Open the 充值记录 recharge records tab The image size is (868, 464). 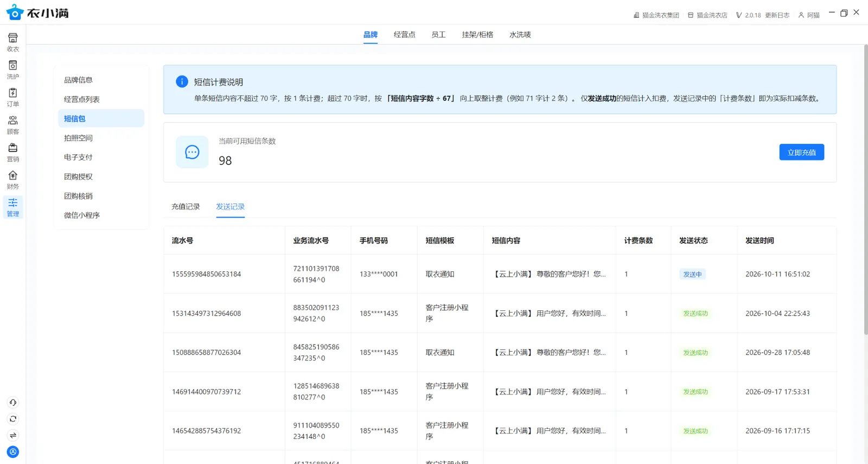pos(186,207)
